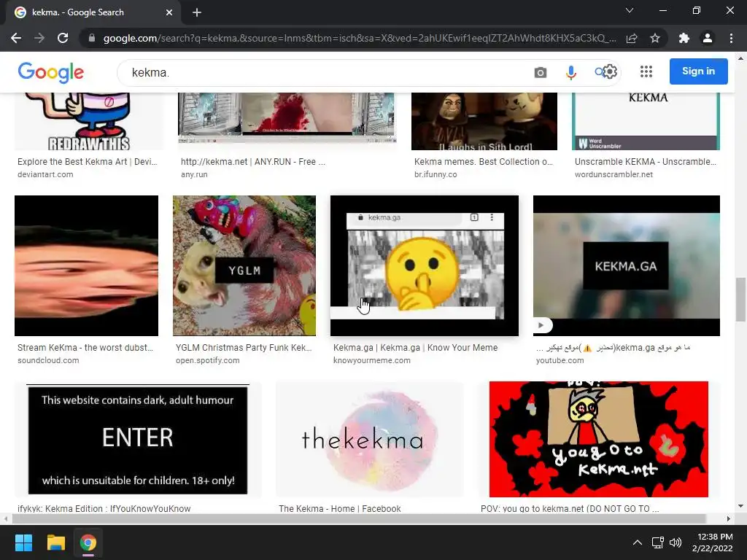The width and height of the screenshot is (747, 560).
Task: Click the play icon on KEKMA.GA video
Action: click(541, 325)
